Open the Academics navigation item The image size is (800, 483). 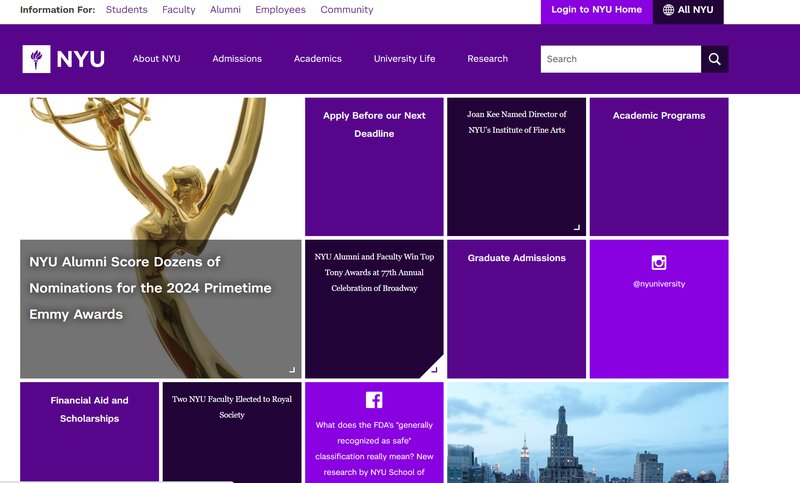click(x=317, y=59)
